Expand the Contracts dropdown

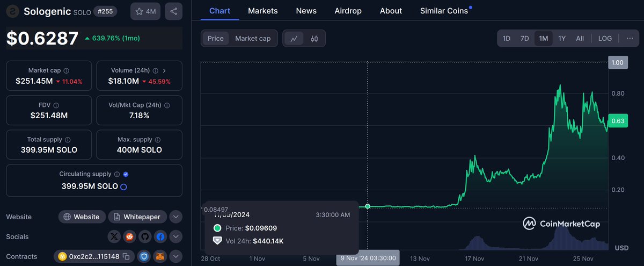(x=175, y=256)
